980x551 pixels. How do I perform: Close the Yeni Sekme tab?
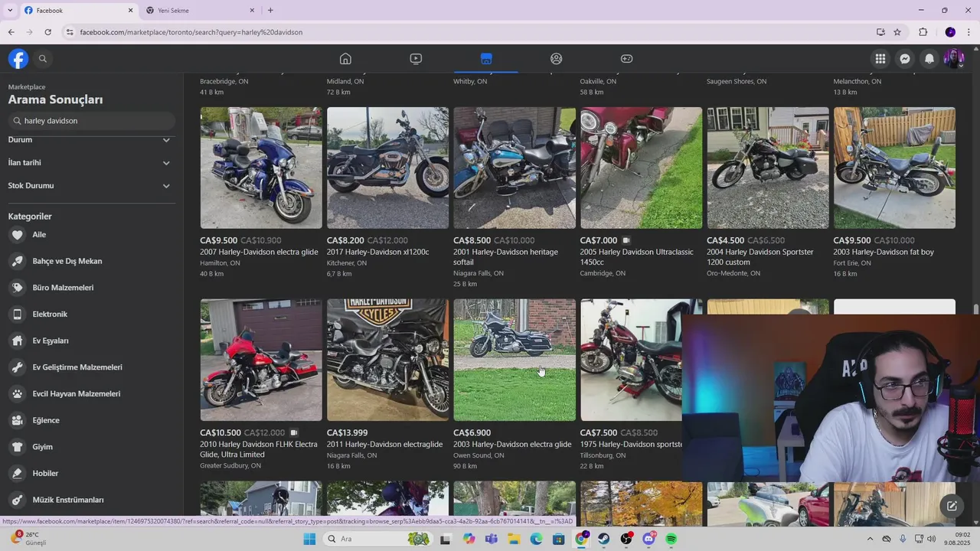[x=252, y=11]
